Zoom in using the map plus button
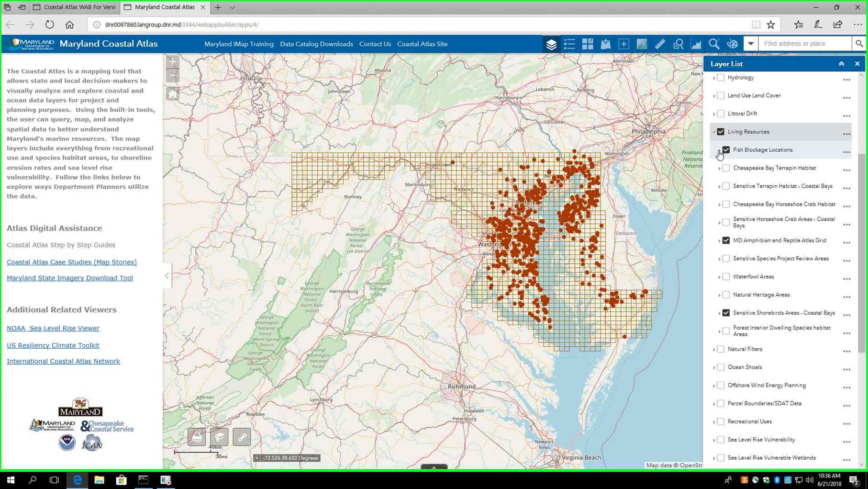Viewport: 868px width, 489px height. 173,62
